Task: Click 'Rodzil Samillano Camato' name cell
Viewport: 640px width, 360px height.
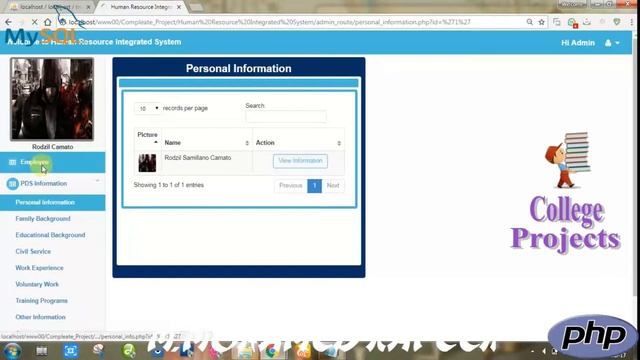Action: (198, 158)
